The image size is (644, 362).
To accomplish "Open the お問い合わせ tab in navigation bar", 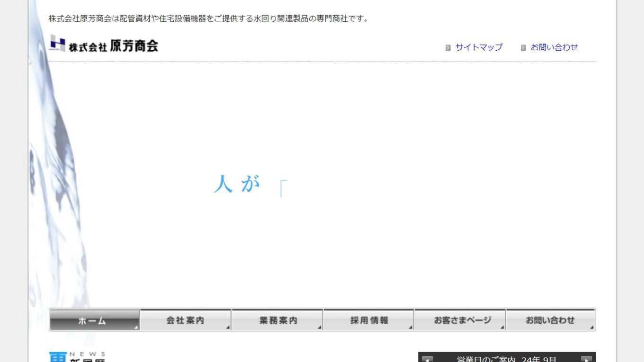I will pos(550,320).
